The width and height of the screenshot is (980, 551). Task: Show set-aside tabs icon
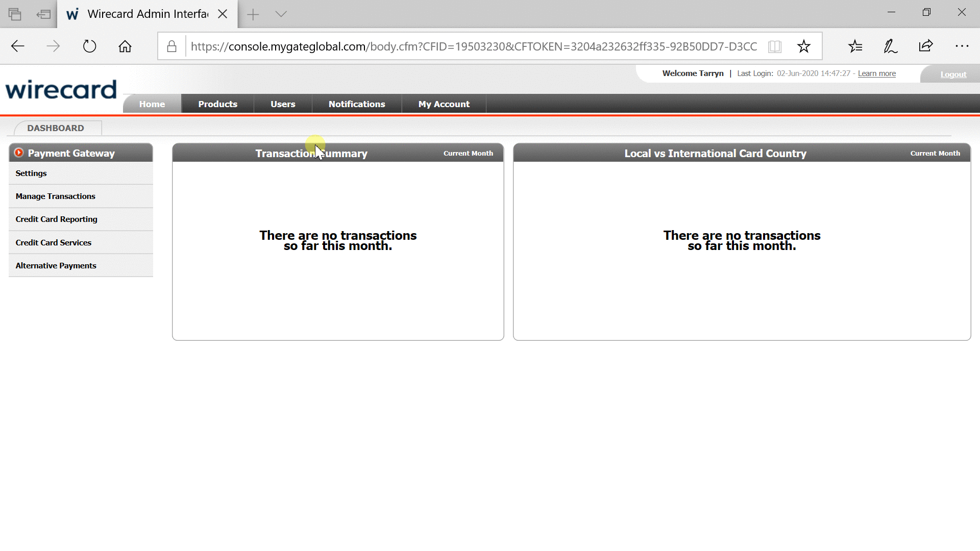click(x=15, y=14)
